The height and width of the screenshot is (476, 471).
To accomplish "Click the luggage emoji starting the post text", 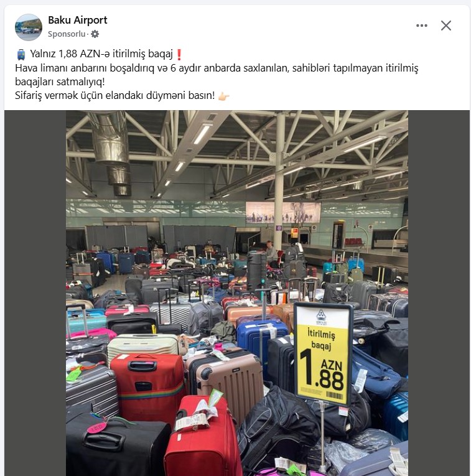I will pyautogui.click(x=21, y=54).
